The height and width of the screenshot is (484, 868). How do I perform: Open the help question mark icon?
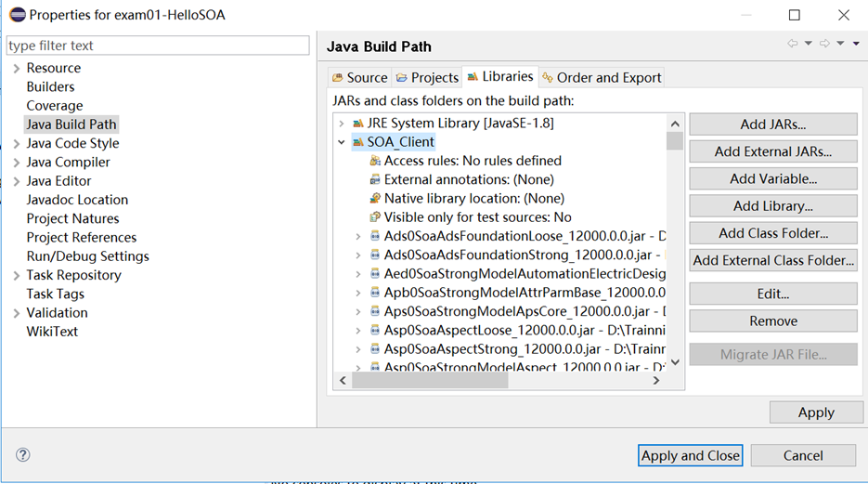pos(23,454)
